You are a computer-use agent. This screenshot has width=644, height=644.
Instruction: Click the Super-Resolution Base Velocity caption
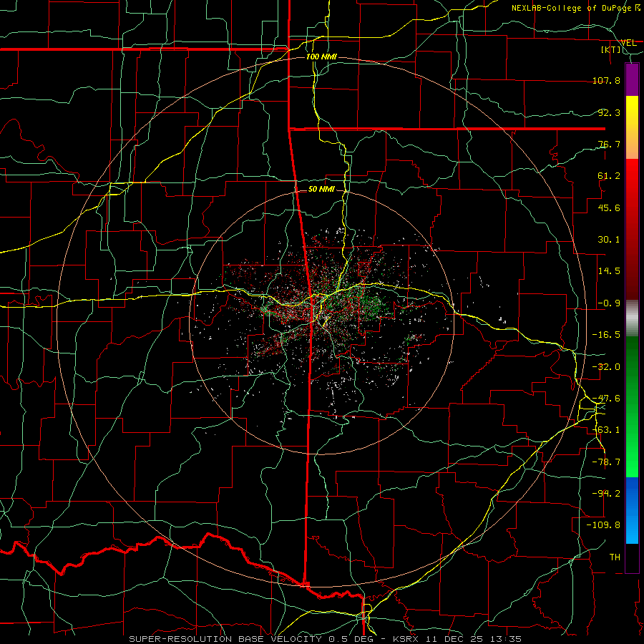coord(326,639)
